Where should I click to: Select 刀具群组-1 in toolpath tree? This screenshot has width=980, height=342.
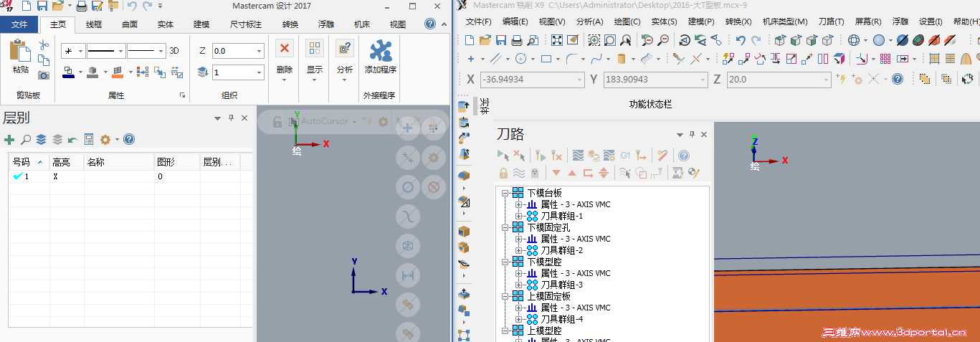tap(561, 216)
